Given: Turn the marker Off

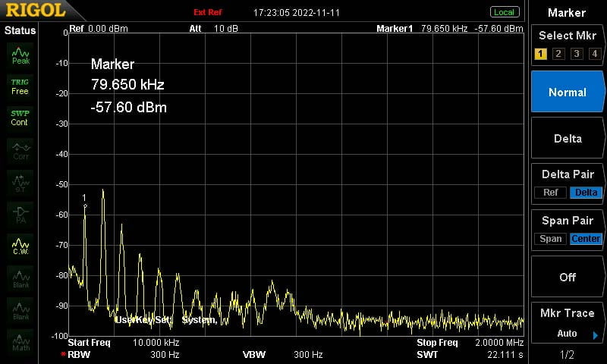Looking at the screenshot, I should click(x=568, y=277).
